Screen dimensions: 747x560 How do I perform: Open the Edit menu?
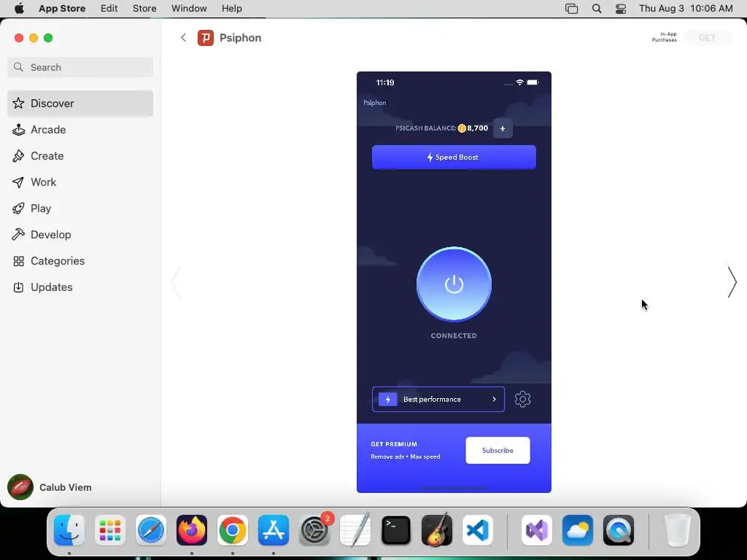pos(109,9)
